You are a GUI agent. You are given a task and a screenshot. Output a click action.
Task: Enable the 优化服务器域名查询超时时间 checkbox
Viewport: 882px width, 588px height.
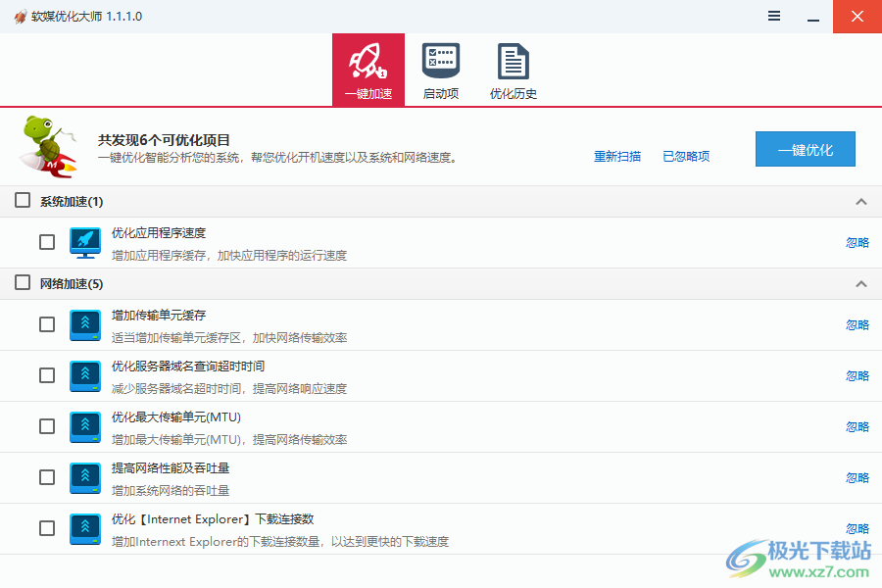[x=46, y=375]
